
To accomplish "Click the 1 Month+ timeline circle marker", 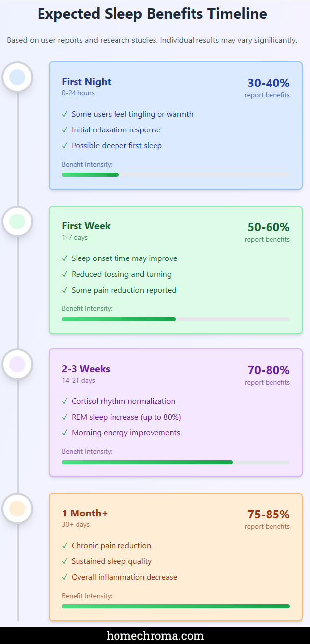I will (x=17, y=508).
